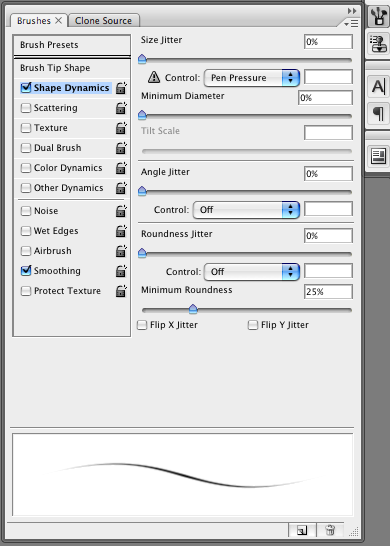Click the lock icon beside Shape Dynamics

click(x=121, y=88)
